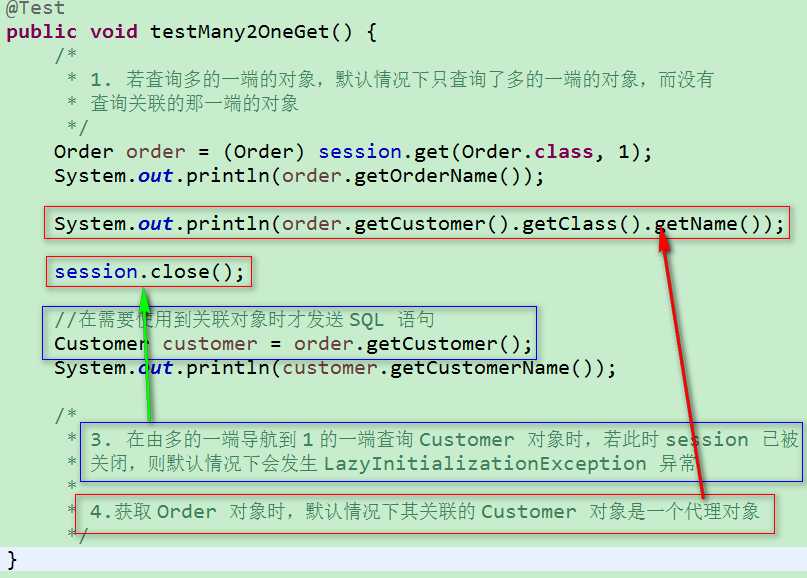
Task: Click the @Test annotation
Action: pyautogui.click(x=35, y=8)
